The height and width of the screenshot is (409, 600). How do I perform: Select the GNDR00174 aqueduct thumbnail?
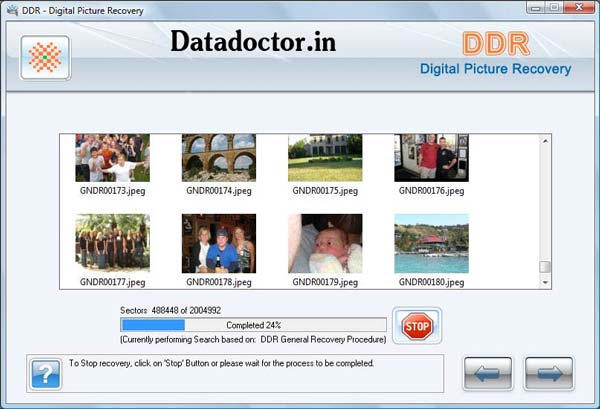coord(219,158)
